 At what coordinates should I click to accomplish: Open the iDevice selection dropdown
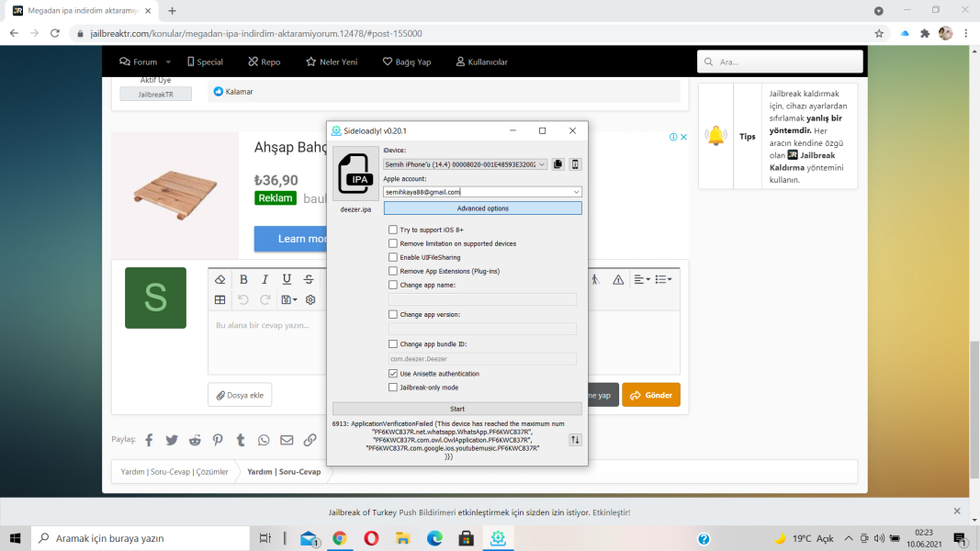click(466, 164)
